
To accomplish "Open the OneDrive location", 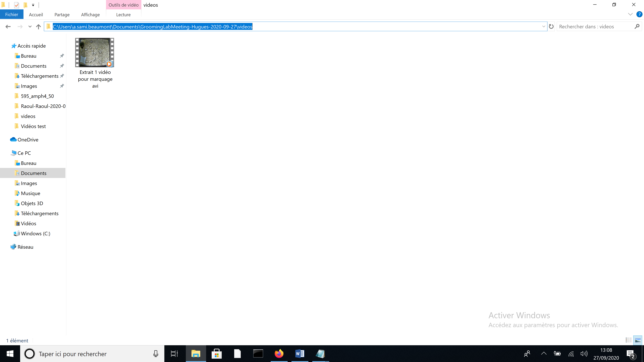I will [x=28, y=140].
